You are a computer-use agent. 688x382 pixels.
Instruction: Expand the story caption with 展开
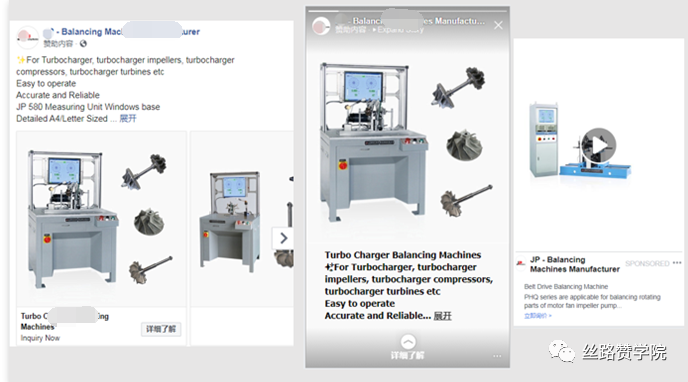[442, 316]
